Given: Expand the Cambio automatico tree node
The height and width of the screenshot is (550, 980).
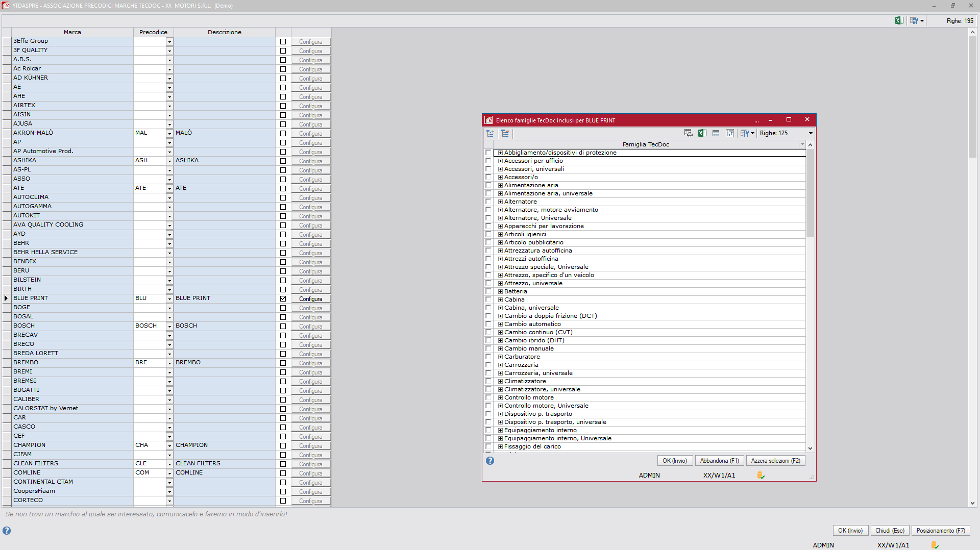Looking at the screenshot, I should tap(501, 324).
